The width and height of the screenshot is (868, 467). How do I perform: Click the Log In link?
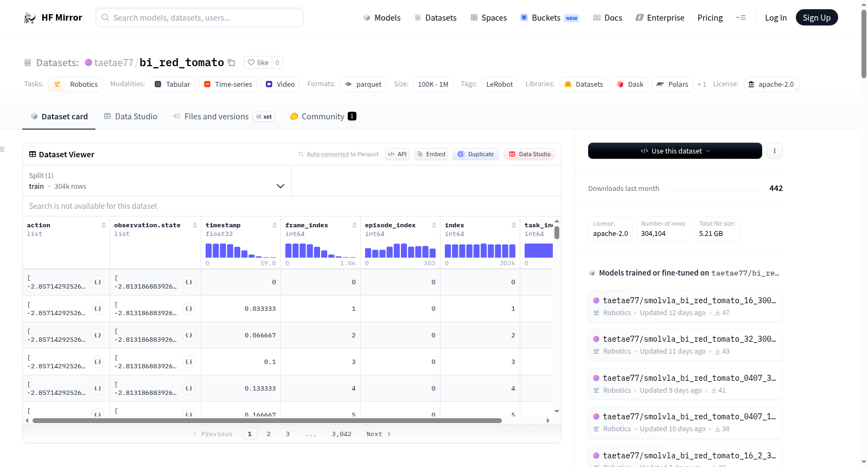point(776,17)
